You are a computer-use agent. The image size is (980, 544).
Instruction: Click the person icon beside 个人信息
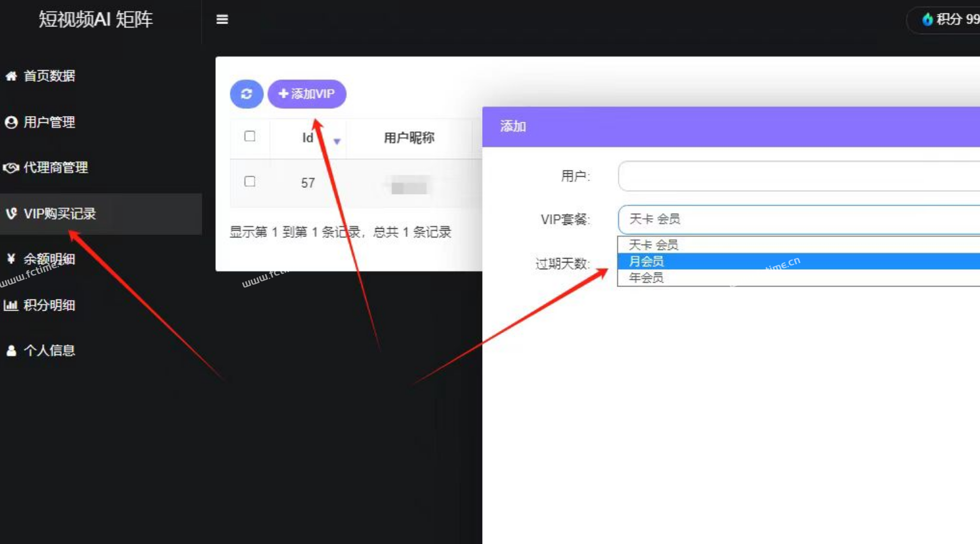11,351
